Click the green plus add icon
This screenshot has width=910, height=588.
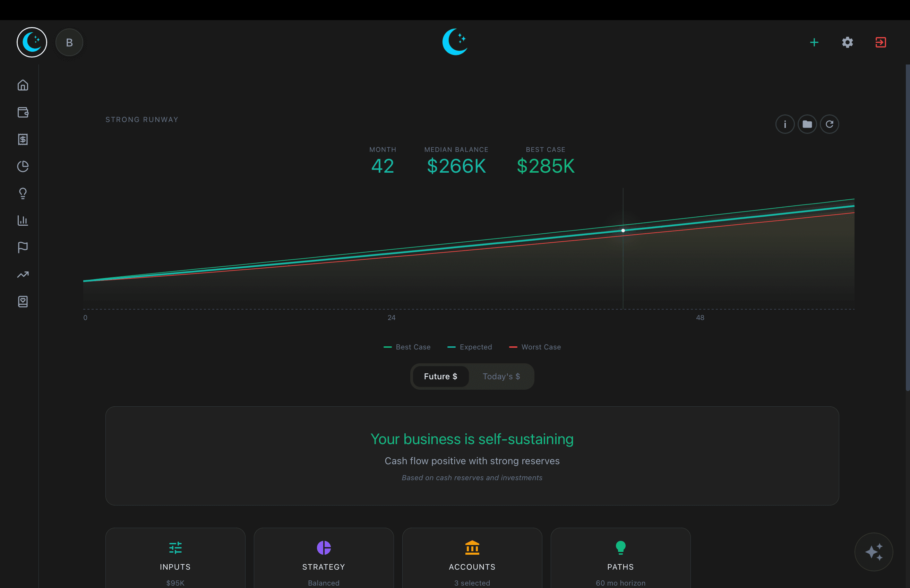pos(814,42)
